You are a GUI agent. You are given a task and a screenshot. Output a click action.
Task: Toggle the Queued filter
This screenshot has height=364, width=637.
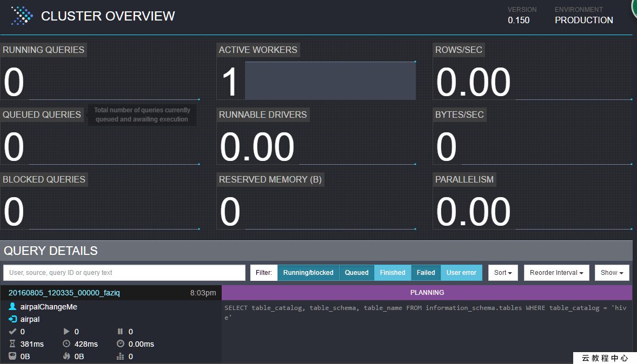click(x=357, y=273)
